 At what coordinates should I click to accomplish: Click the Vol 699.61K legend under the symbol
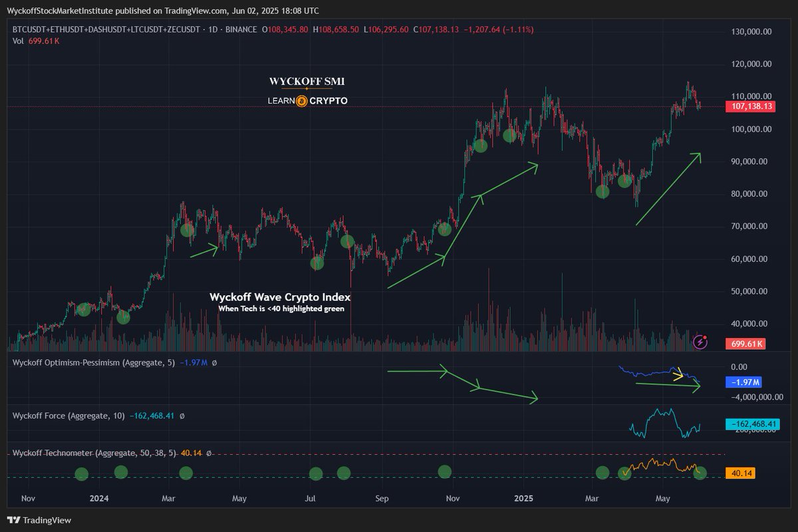pyautogui.click(x=37, y=41)
